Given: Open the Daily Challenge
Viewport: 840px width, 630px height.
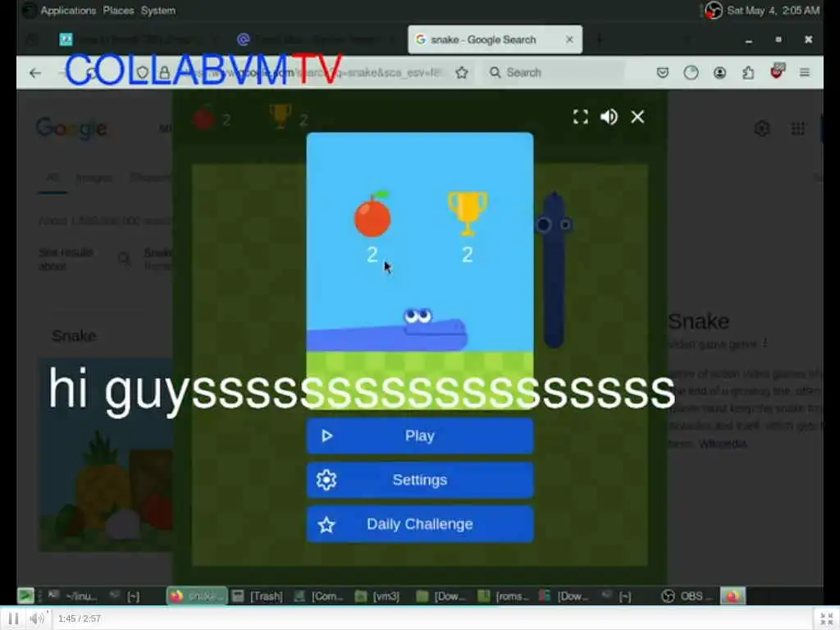Looking at the screenshot, I should pyautogui.click(x=420, y=524).
